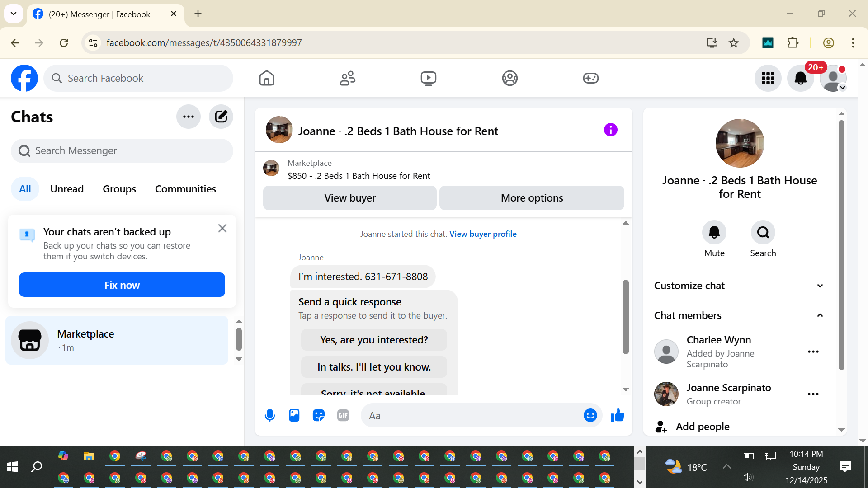This screenshot has width=868, height=488.
Task: Open the View buyer profile link
Action: [483, 234]
